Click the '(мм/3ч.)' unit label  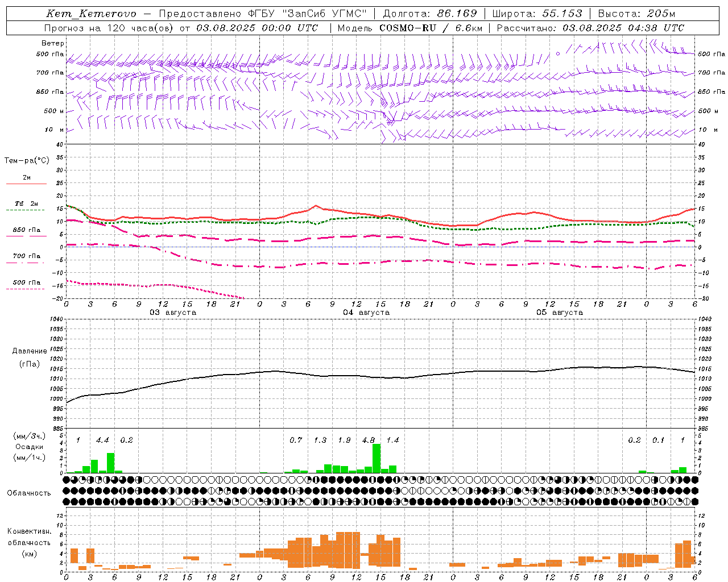(30, 436)
